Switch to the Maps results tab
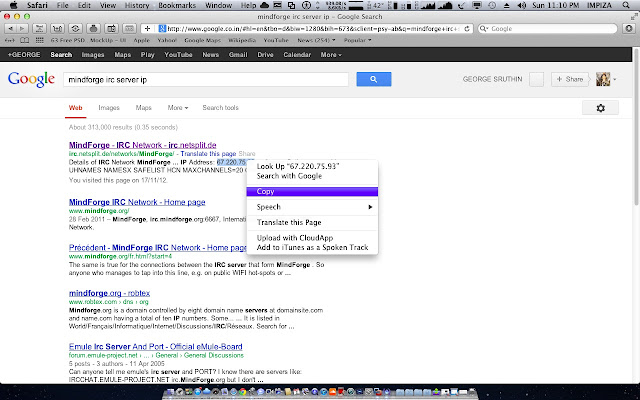Screen dimensions: 640x400 click(144, 108)
